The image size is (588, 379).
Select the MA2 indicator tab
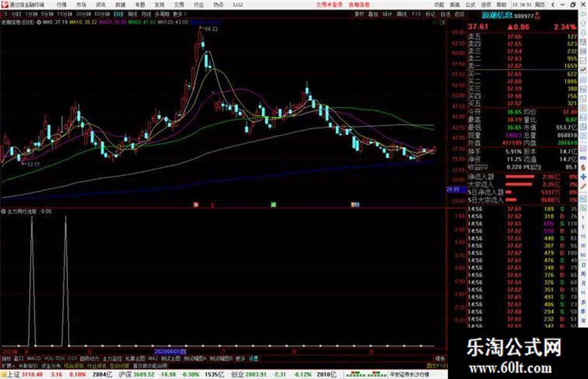point(152,358)
